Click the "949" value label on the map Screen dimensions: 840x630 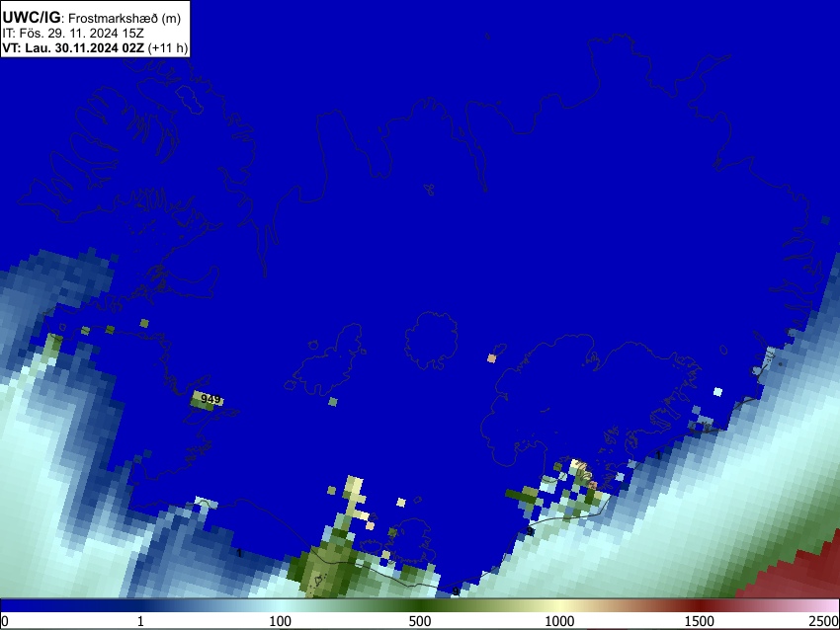coord(210,399)
